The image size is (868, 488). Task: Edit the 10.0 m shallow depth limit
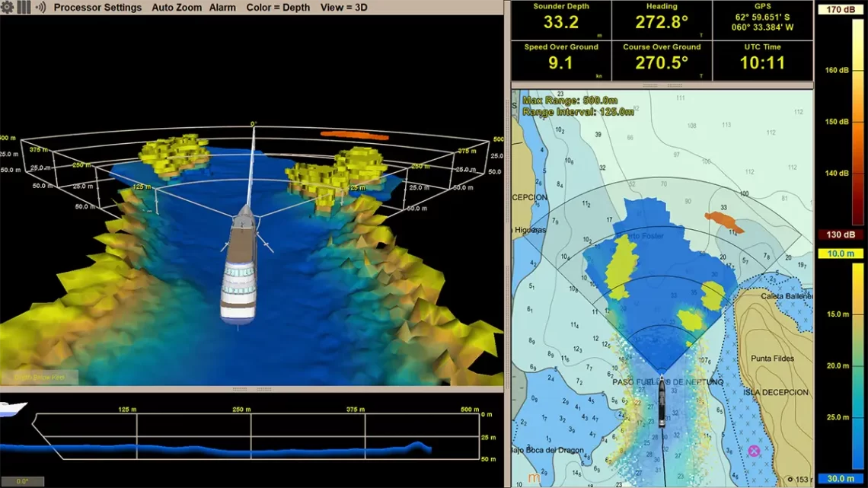[x=841, y=254]
